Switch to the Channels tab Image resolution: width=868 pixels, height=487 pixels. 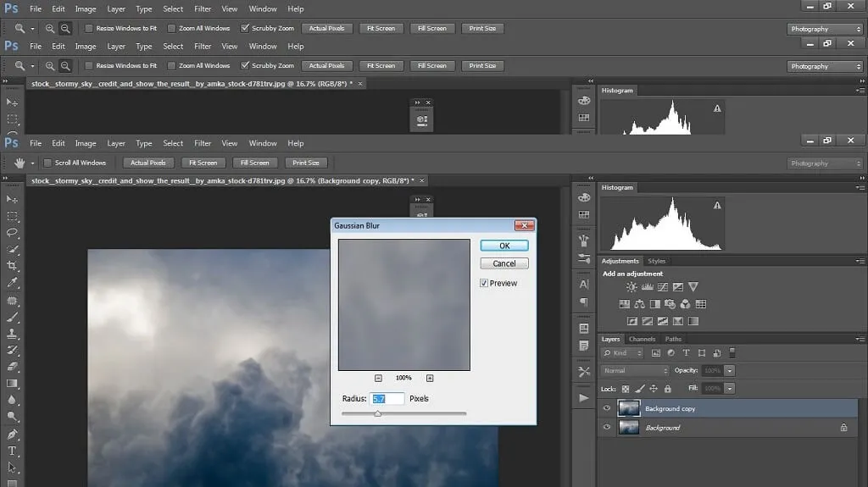[641, 339]
